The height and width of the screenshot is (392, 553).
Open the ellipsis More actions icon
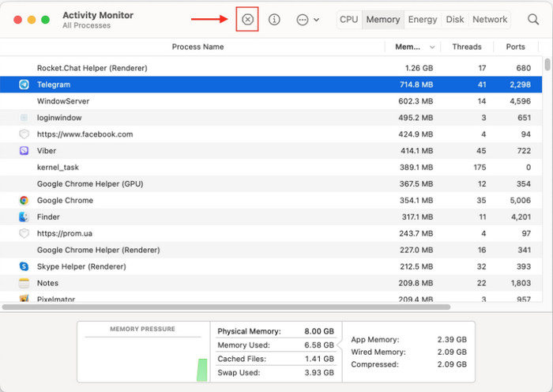click(x=303, y=20)
